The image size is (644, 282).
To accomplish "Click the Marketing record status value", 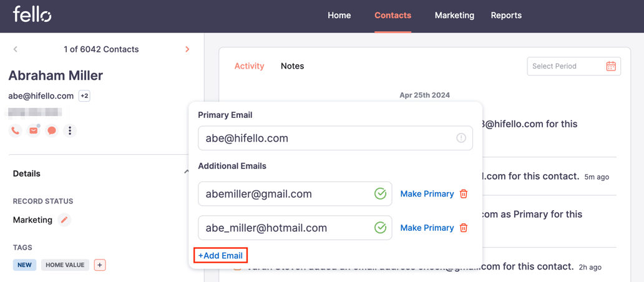I will (x=33, y=220).
